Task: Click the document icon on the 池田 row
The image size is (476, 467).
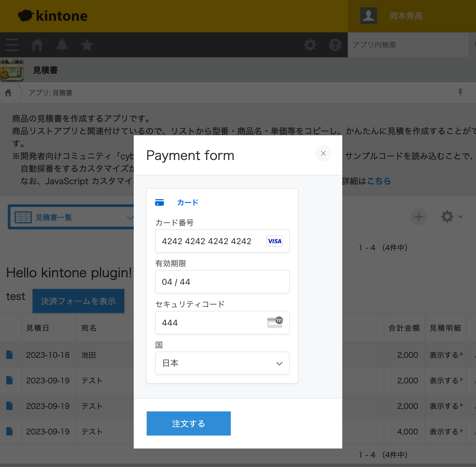Action: [x=9, y=355]
